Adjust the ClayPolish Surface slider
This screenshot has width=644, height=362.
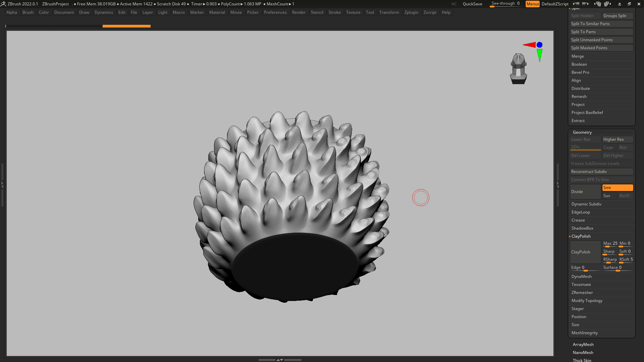pos(618,268)
